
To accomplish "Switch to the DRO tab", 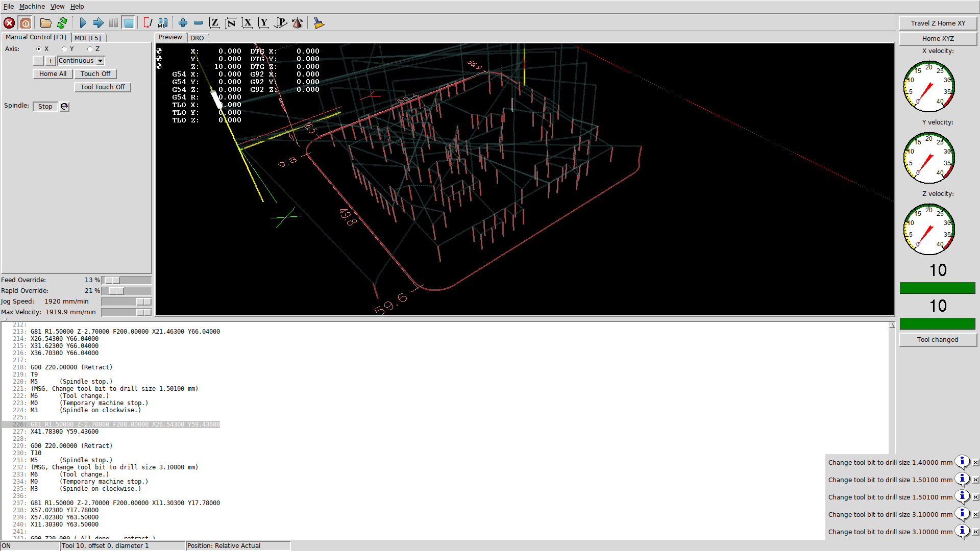I will (197, 38).
